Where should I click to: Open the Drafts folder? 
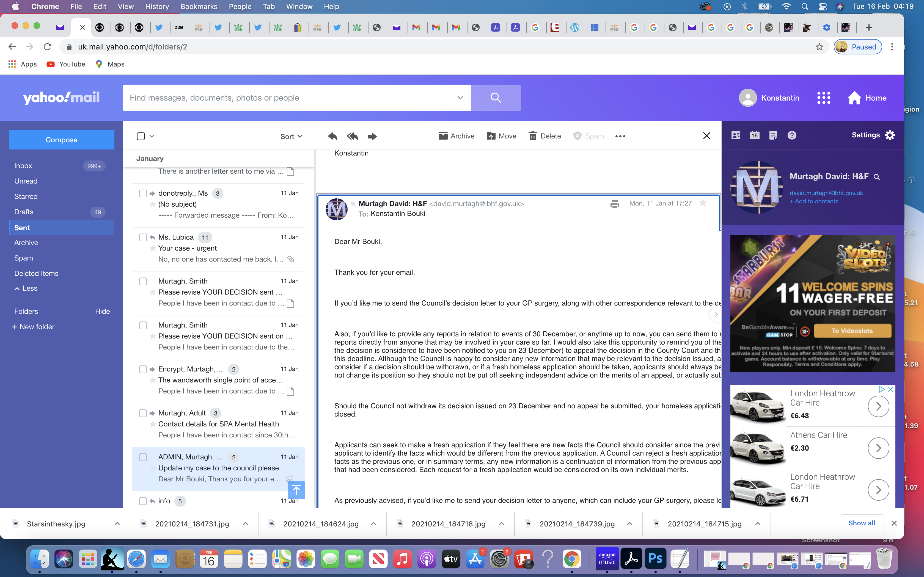24,212
